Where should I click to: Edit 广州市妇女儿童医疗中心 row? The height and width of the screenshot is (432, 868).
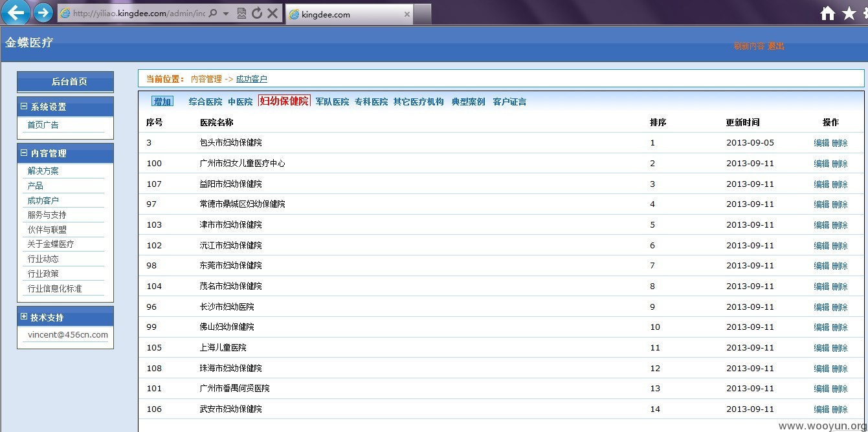click(821, 164)
